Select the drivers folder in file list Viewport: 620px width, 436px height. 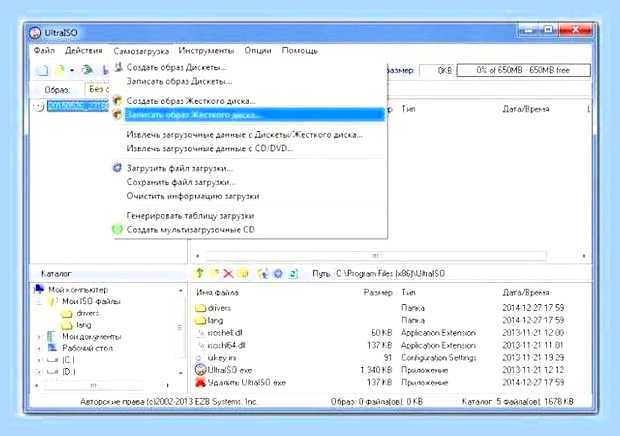click(219, 308)
